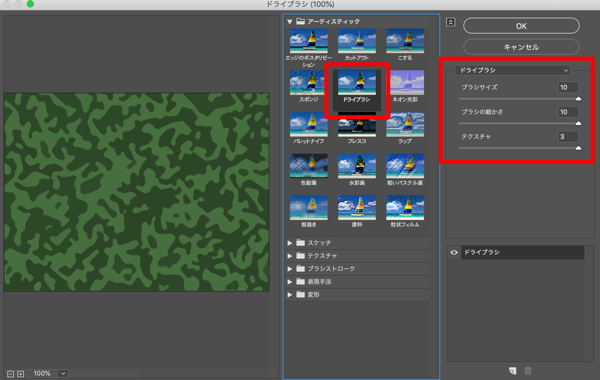Collapse the アーティスティック folder triangle
Screen dimensions: 600x380
tap(290, 22)
